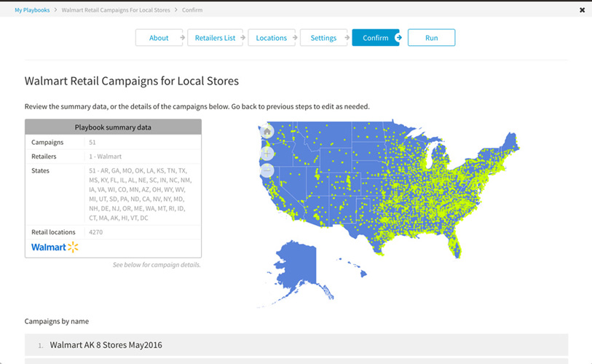The width and height of the screenshot is (592, 364).
Task: Click the circled arrow on Confirm step
Action: (398, 37)
